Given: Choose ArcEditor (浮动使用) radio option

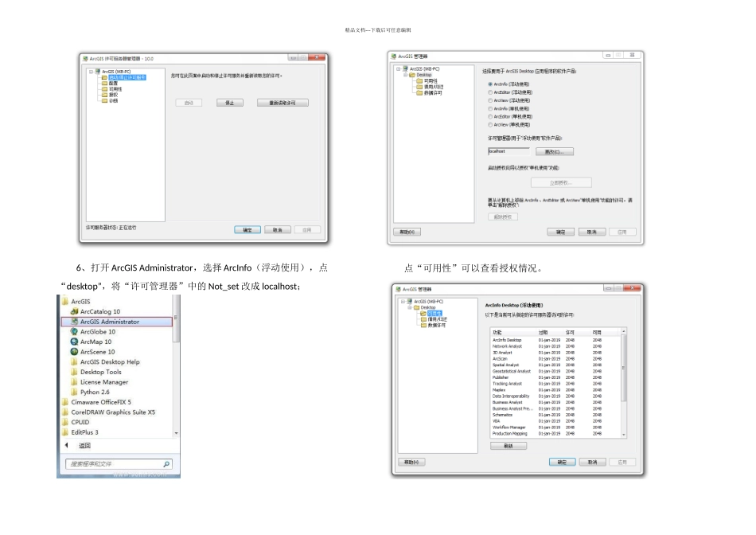Looking at the screenshot, I should pos(490,92).
